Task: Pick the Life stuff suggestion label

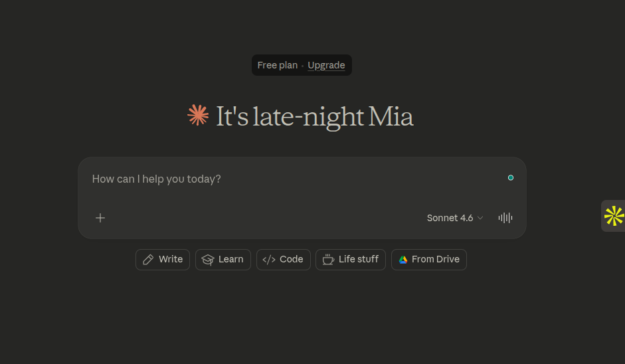Action: tap(359, 260)
